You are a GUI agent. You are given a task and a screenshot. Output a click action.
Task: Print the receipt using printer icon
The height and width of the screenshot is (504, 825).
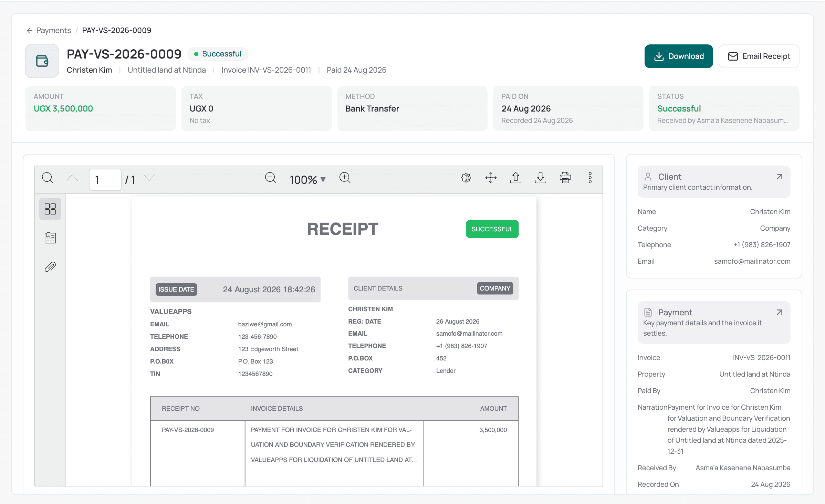(565, 178)
